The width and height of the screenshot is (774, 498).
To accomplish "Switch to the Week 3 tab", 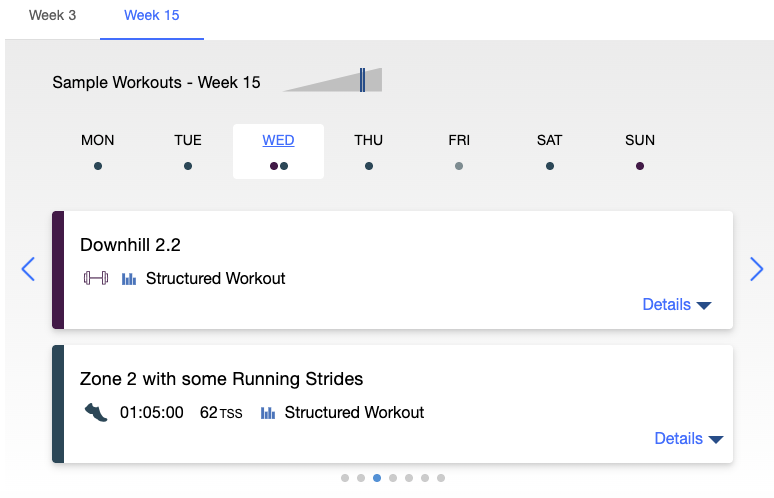I will [52, 15].
